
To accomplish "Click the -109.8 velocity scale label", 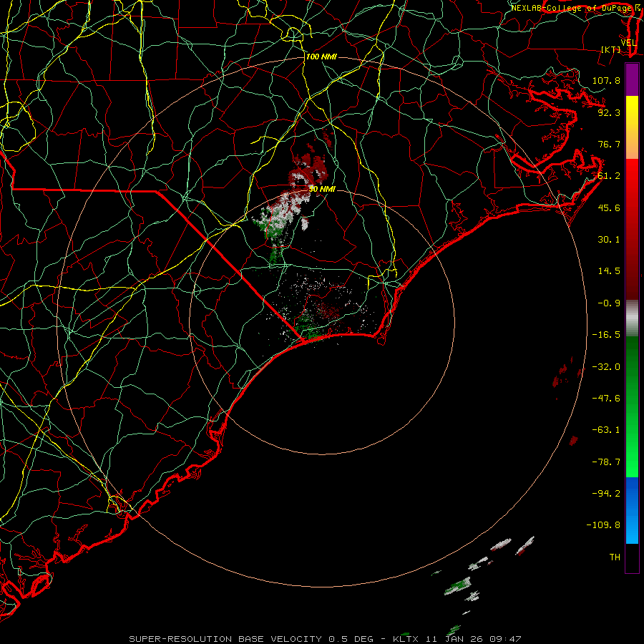I will pos(603,525).
